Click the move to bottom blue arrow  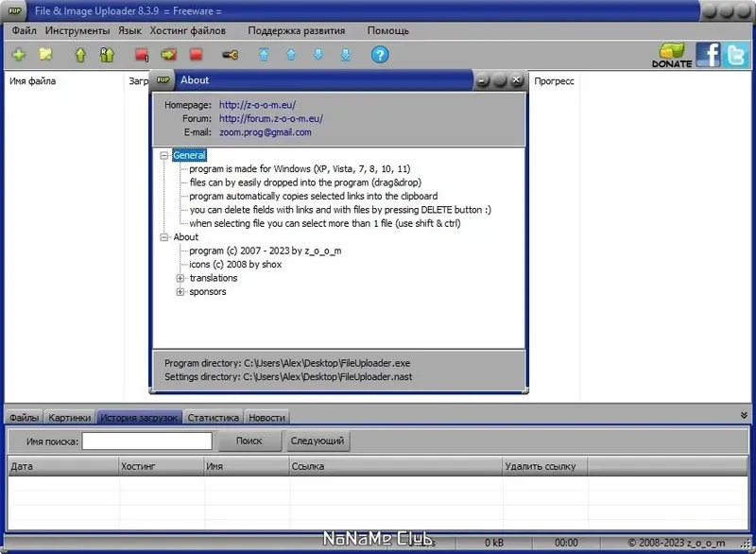pyautogui.click(x=345, y=55)
